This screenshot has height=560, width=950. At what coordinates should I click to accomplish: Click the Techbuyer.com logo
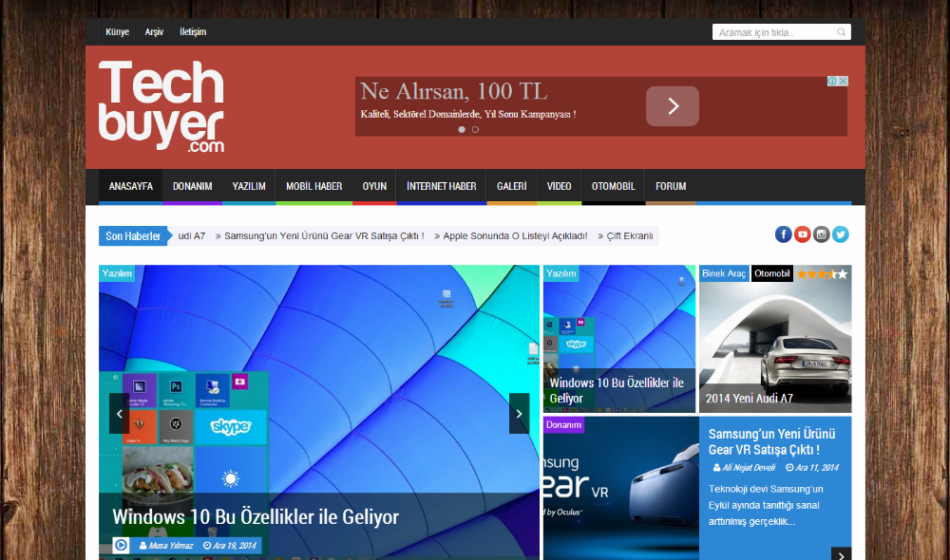[161, 106]
